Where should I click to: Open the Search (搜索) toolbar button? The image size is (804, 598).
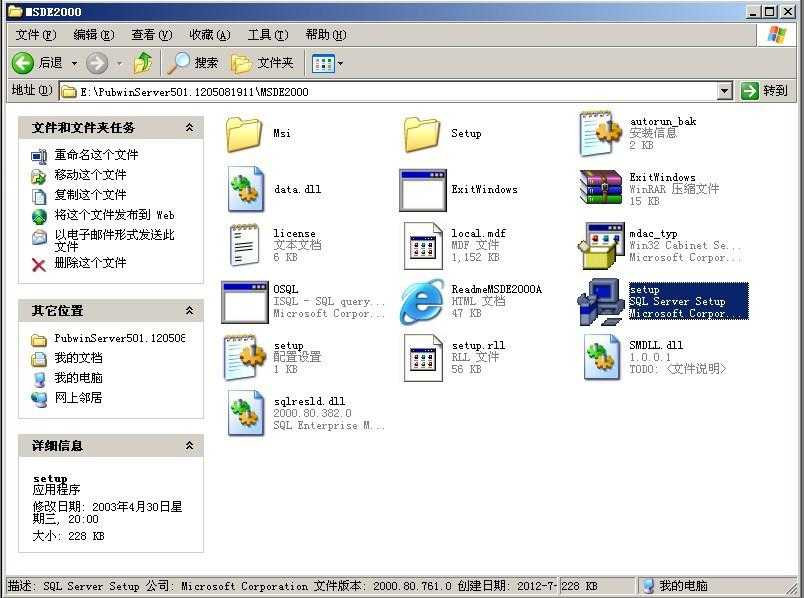click(193, 63)
